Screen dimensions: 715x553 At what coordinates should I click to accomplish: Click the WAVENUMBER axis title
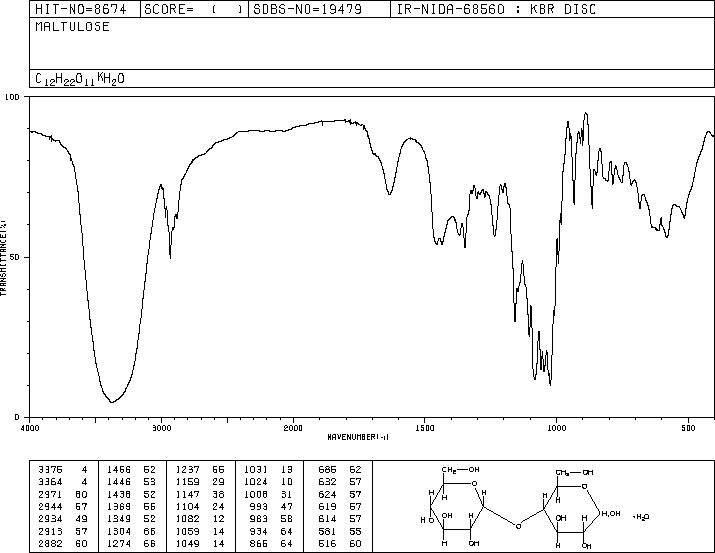[358, 437]
